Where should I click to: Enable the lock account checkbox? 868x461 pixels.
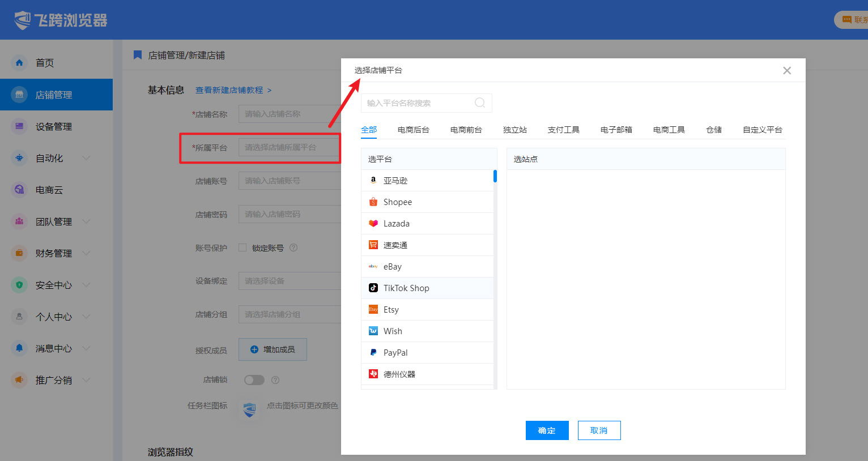(242, 247)
